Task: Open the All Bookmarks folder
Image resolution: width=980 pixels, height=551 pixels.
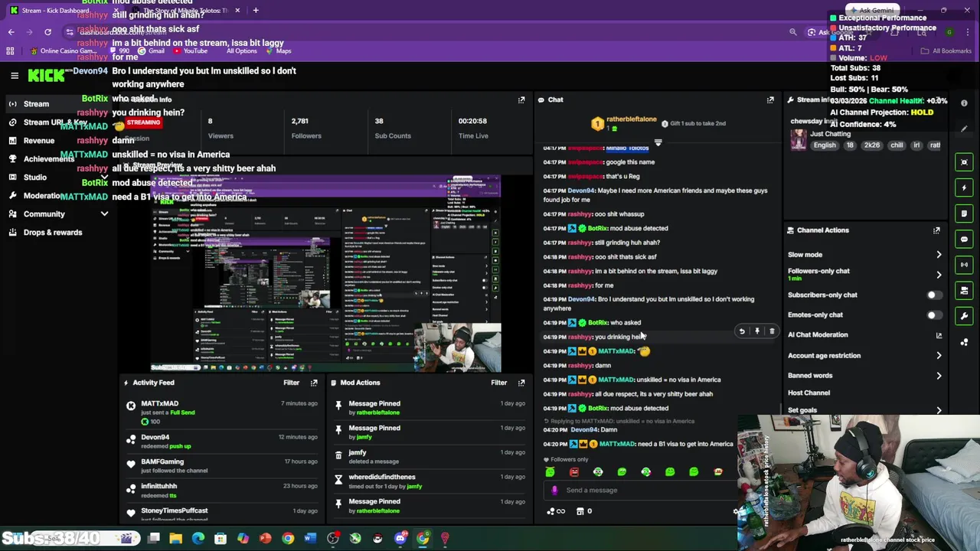Action: [946, 51]
